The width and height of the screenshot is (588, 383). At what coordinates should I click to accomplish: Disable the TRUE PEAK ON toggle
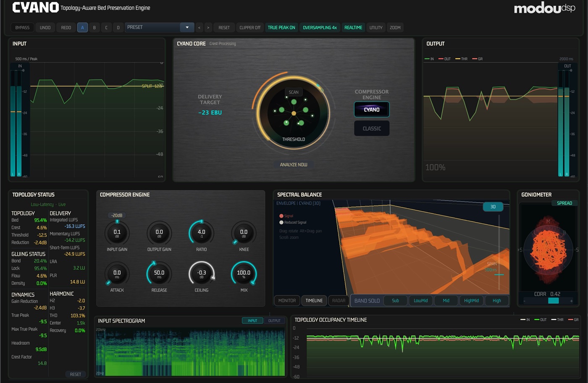[x=281, y=28]
